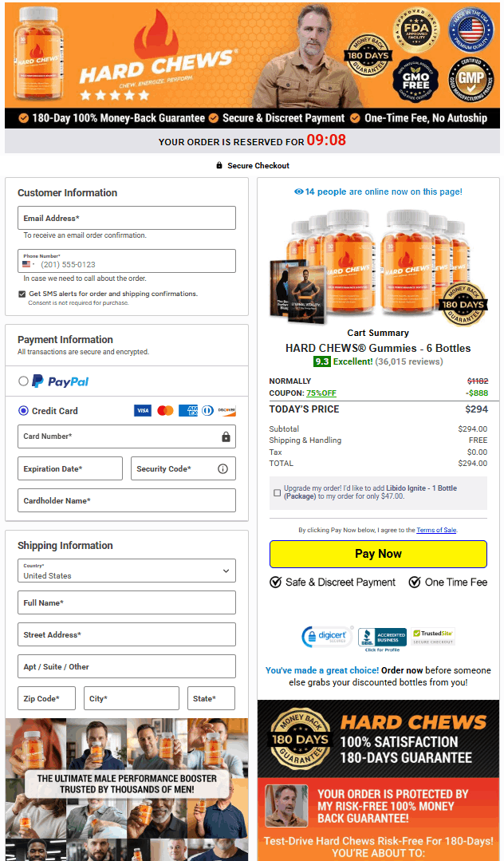The height and width of the screenshot is (861, 504).
Task: Click the 75%OFF coupon link
Action: tap(321, 393)
